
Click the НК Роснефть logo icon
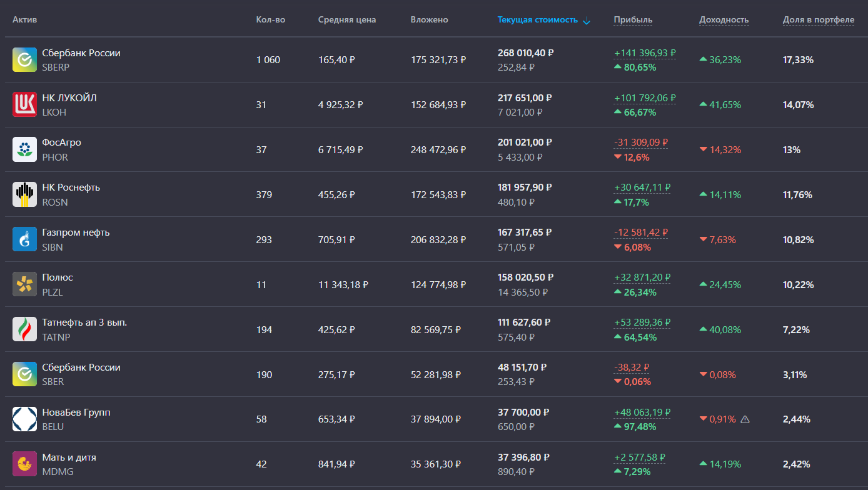coord(24,195)
